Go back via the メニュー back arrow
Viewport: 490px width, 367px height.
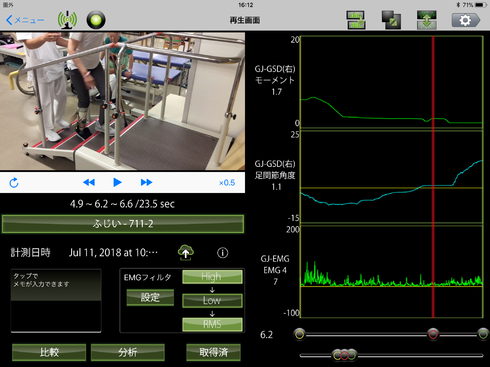(x=25, y=20)
